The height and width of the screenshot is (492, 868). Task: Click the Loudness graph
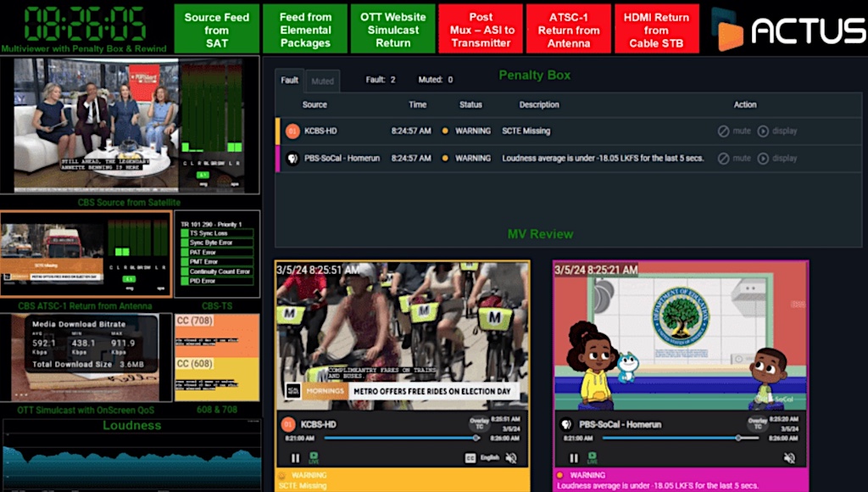[x=131, y=455]
